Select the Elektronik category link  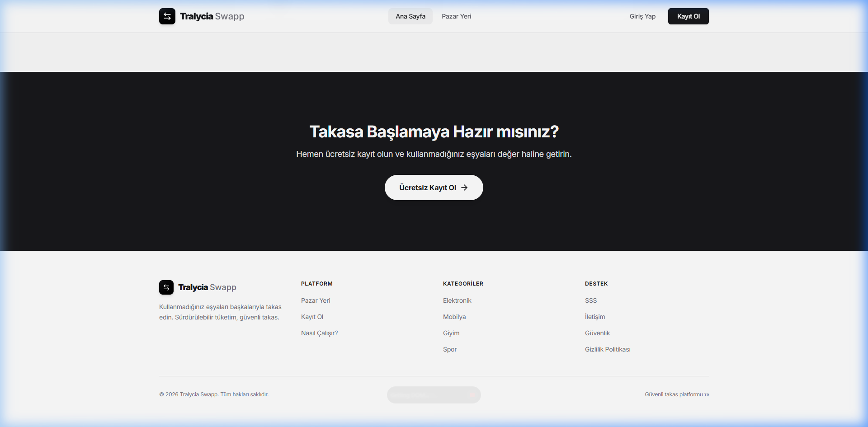pyautogui.click(x=457, y=300)
